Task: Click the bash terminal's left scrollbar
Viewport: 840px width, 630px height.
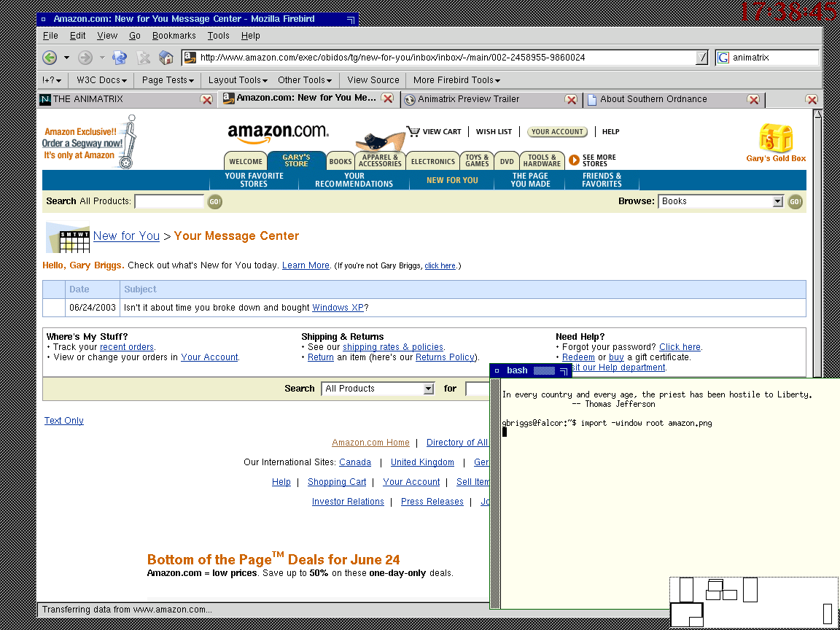Action: point(496,494)
